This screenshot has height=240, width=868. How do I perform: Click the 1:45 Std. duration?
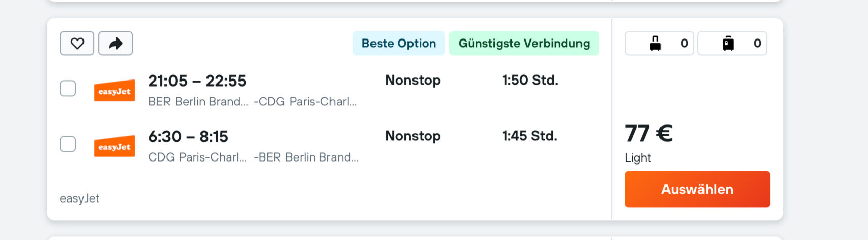pyautogui.click(x=529, y=136)
